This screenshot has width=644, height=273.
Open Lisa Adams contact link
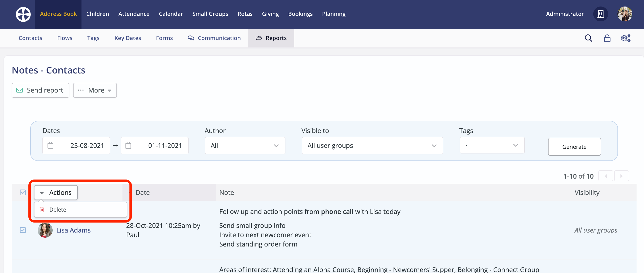click(x=73, y=230)
